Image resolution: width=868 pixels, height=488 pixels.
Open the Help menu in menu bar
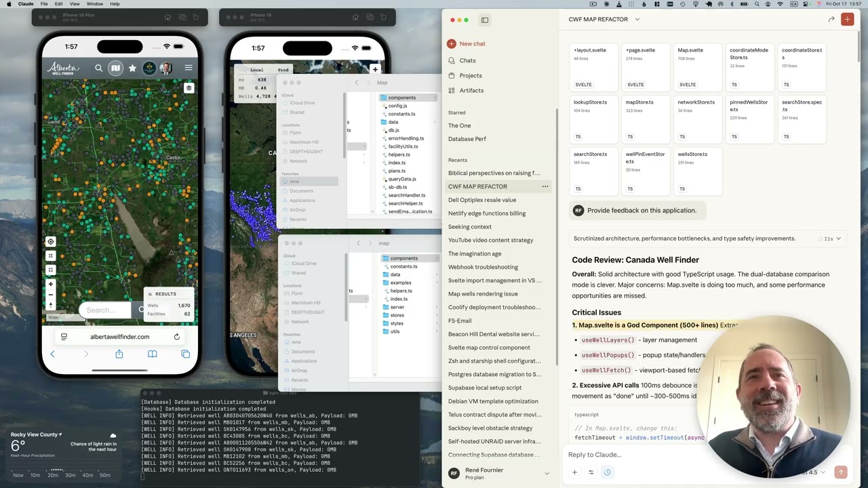pos(115,4)
